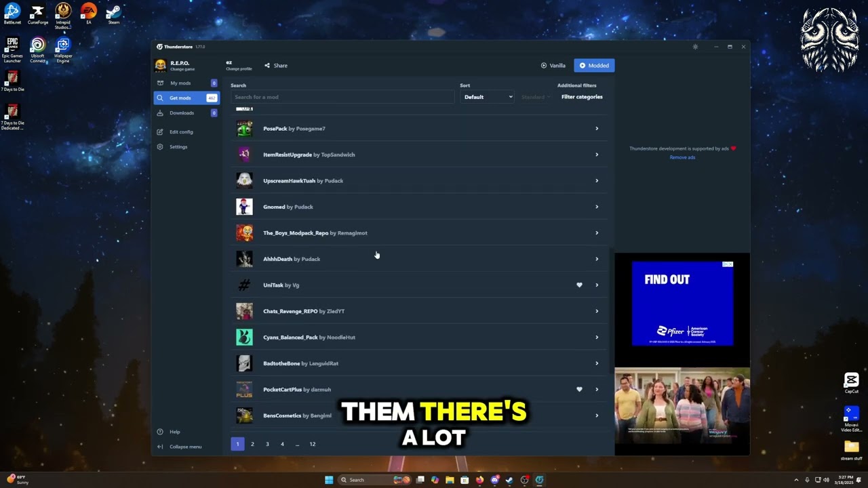
Task: Open Microsoft Store from the taskbar
Action: point(465,480)
